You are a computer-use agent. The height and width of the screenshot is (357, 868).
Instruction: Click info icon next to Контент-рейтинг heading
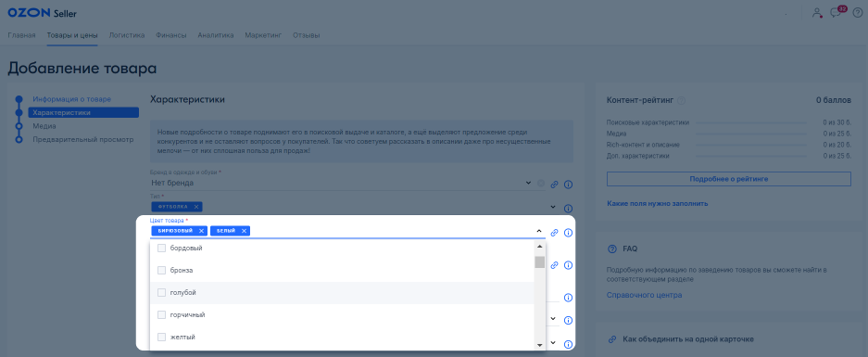pyautogui.click(x=682, y=101)
